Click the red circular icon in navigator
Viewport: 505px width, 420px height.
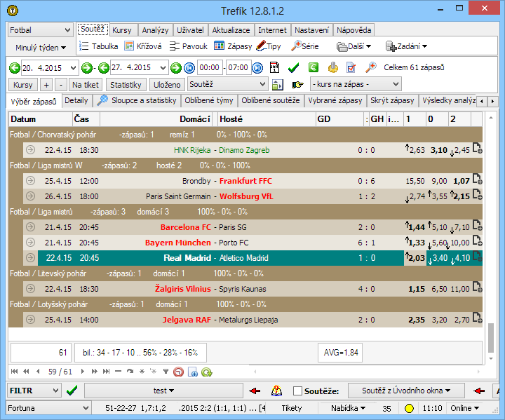[x=178, y=372]
